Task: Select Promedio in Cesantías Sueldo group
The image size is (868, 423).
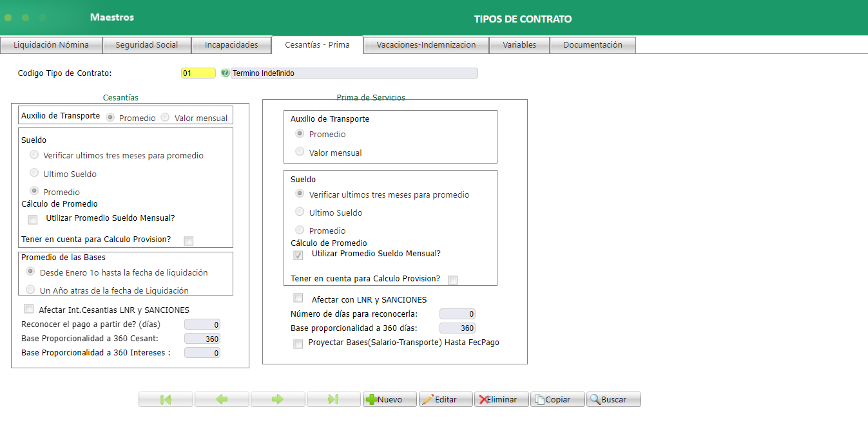Action: [34, 191]
